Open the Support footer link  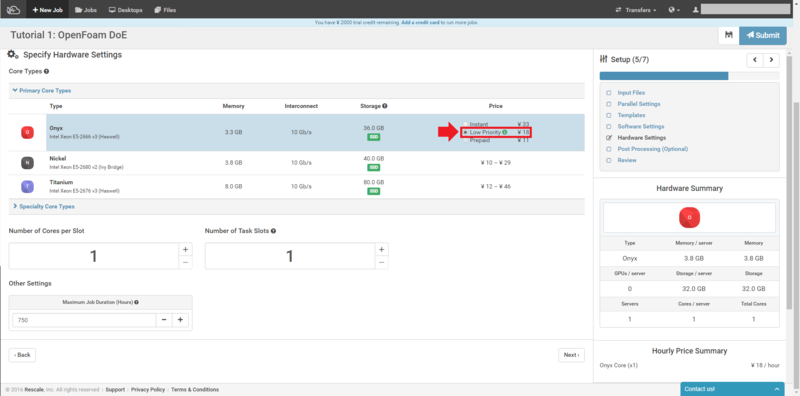point(115,389)
